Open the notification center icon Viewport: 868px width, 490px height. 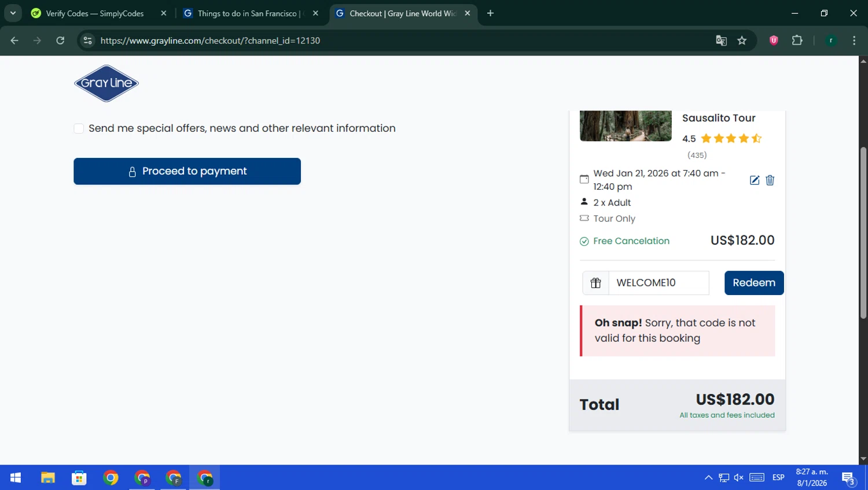[x=849, y=478]
